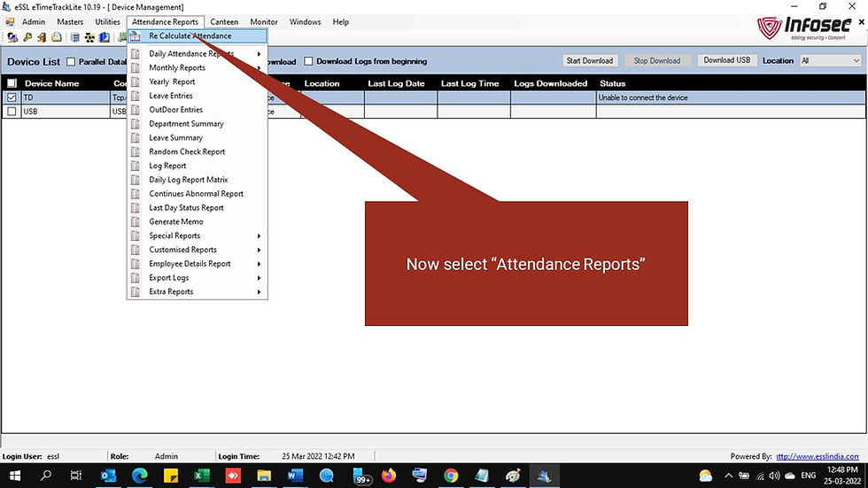Click the key icon in the toolbar
868x488 pixels.
[27, 37]
